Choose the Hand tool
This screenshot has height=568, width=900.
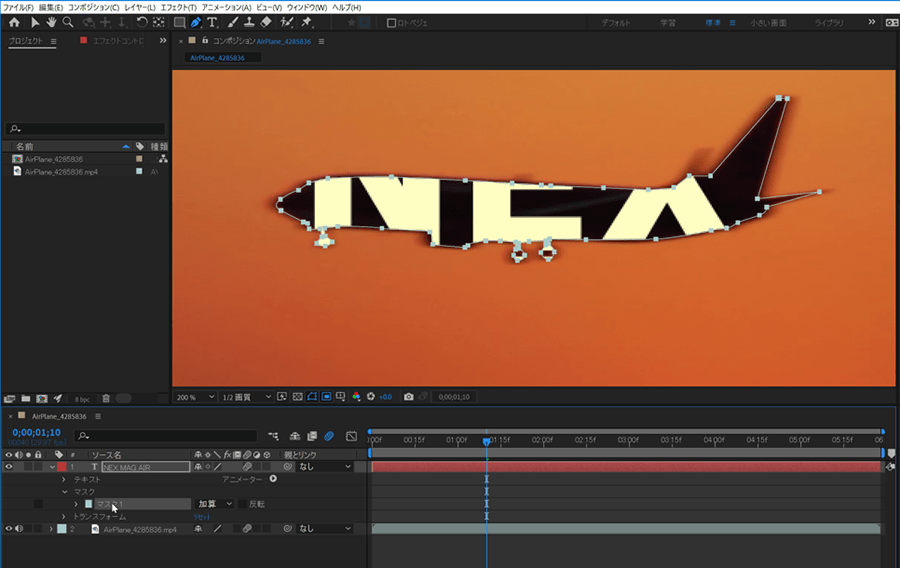pyautogui.click(x=51, y=22)
